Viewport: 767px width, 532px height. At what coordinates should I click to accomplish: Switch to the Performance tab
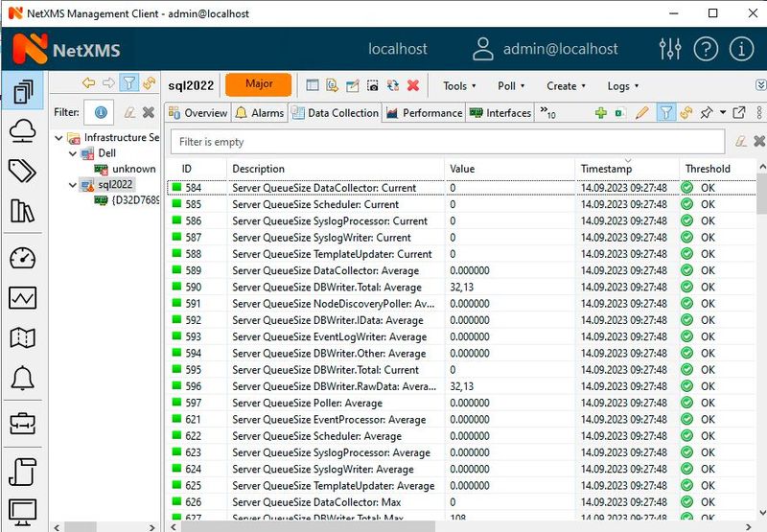tap(424, 113)
